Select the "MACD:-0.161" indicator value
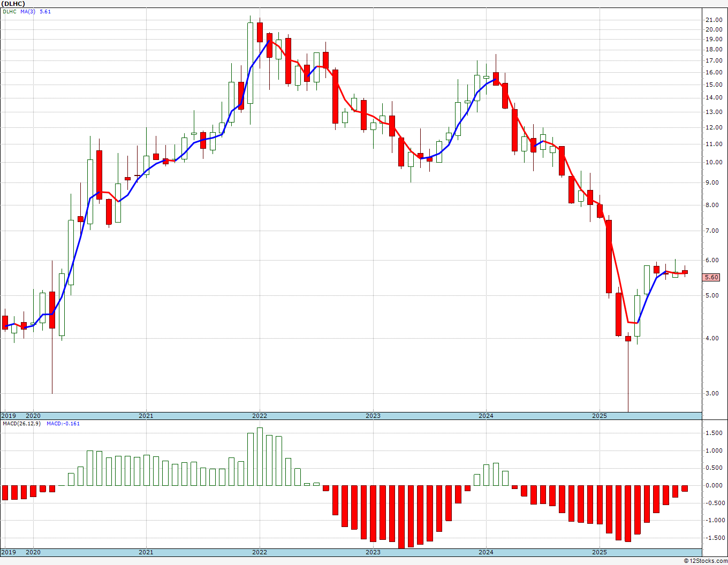This screenshot has height=565, width=728. tap(63, 424)
